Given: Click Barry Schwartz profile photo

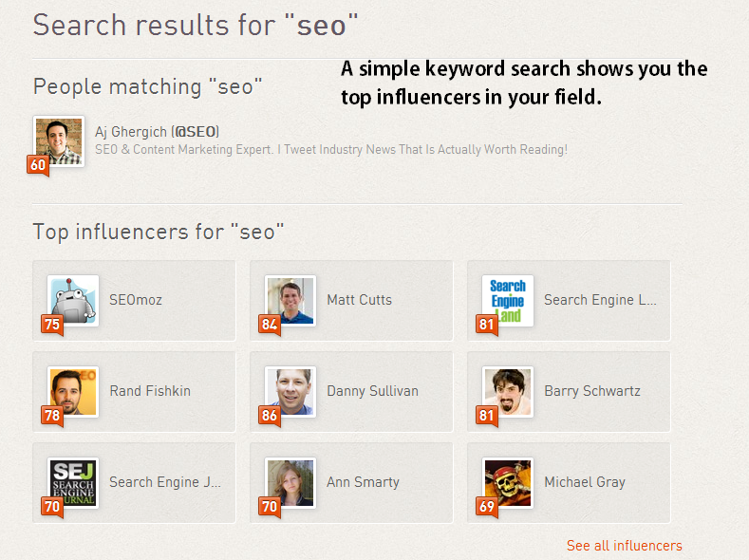Looking at the screenshot, I should pos(508,390).
